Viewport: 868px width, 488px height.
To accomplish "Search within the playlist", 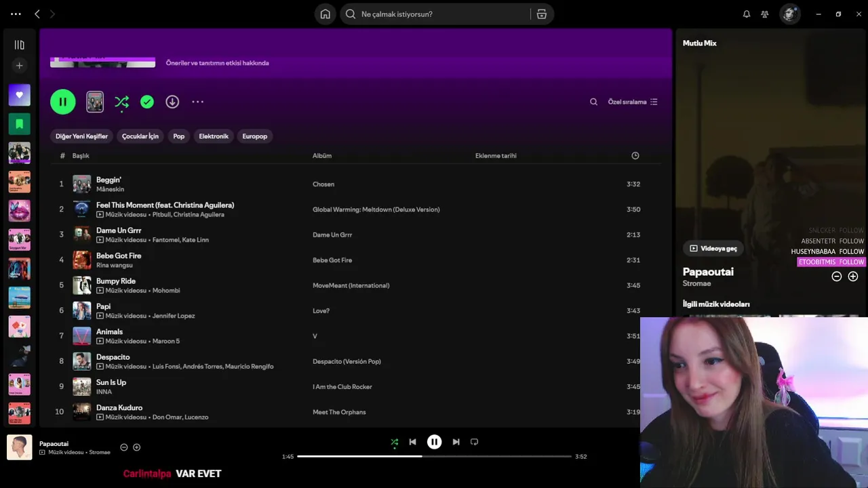I will pyautogui.click(x=593, y=102).
